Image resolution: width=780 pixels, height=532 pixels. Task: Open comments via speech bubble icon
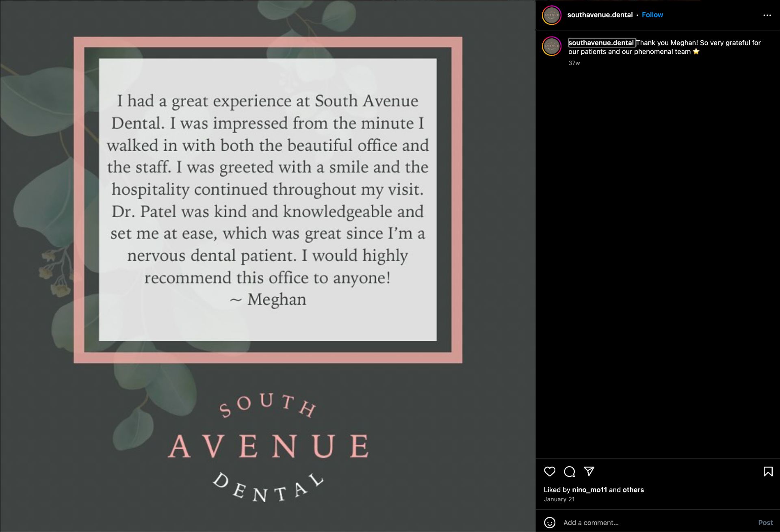click(x=569, y=471)
